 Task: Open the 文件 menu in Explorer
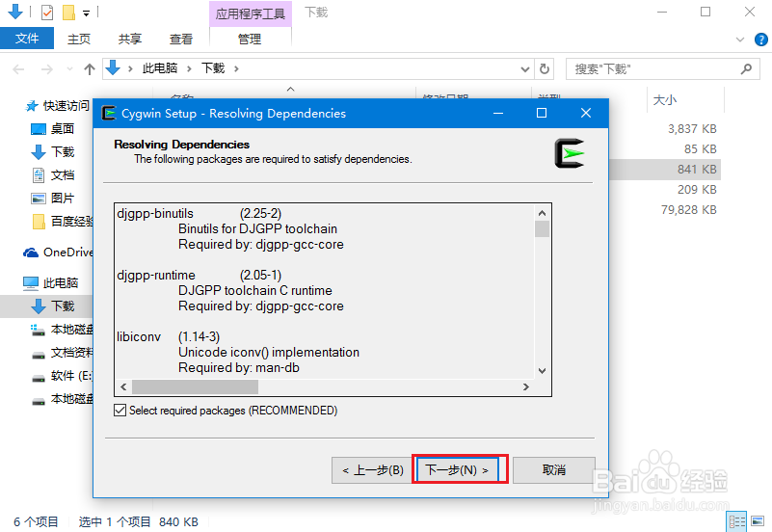point(27,39)
